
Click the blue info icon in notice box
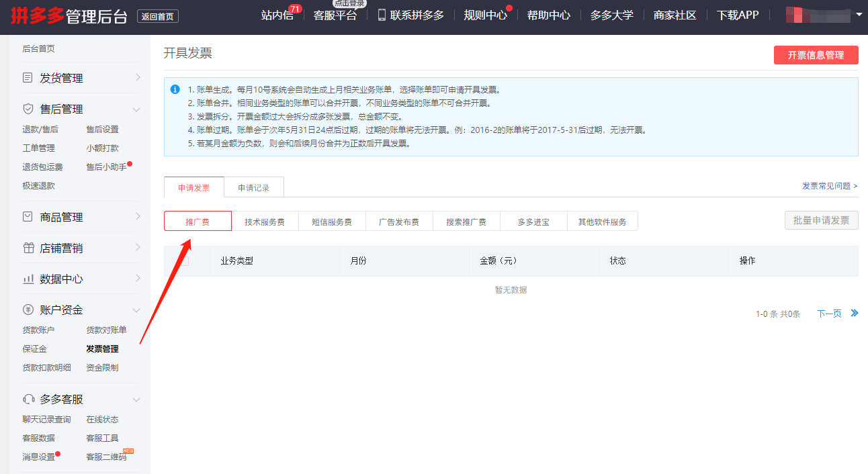point(175,89)
